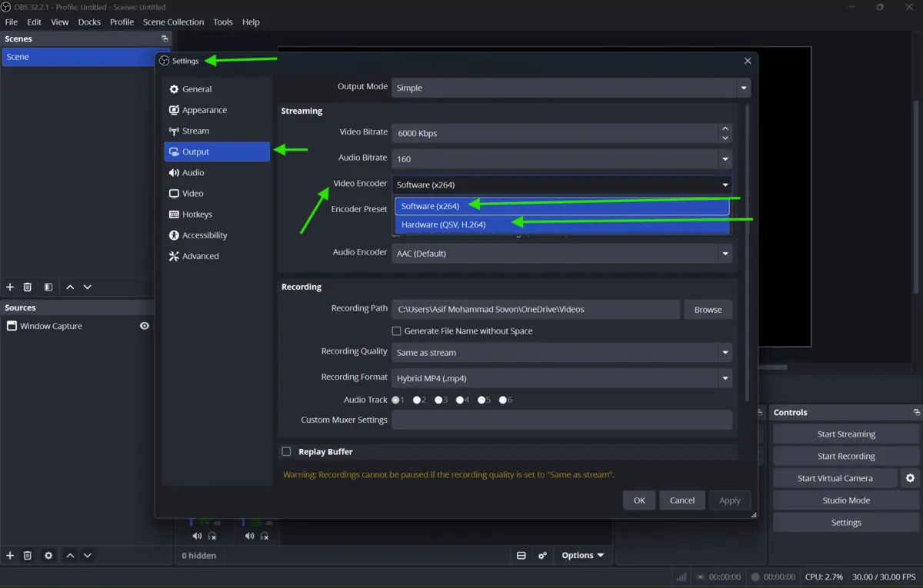Float the Scenes dock via its header icon
Viewport: 923px width, 588px height.
[164, 38]
